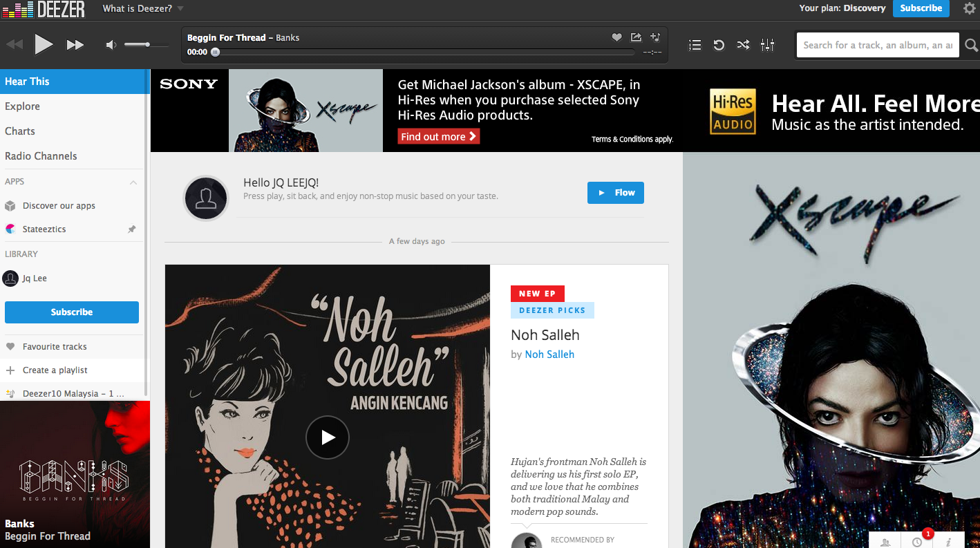Start Flow with the Flow button
Viewport: 980px width, 548px height.
616,193
